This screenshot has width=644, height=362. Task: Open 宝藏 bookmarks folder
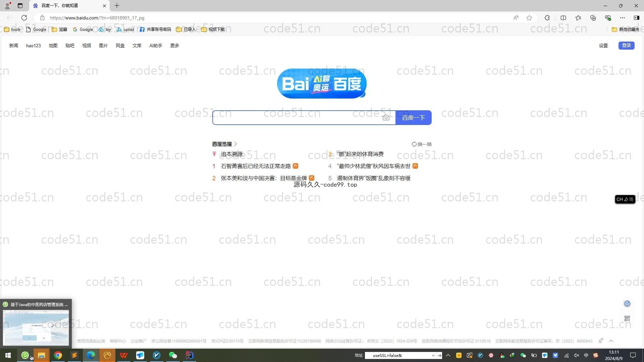59,29
